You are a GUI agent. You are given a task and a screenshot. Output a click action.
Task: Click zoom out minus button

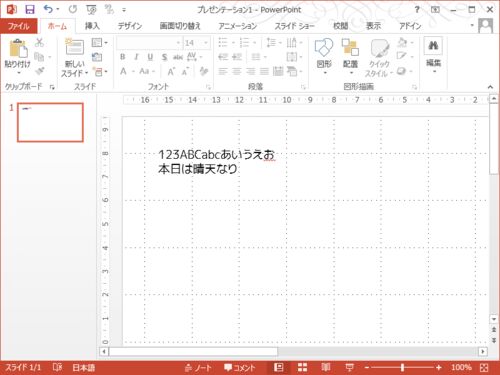click(x=367, y=368)
